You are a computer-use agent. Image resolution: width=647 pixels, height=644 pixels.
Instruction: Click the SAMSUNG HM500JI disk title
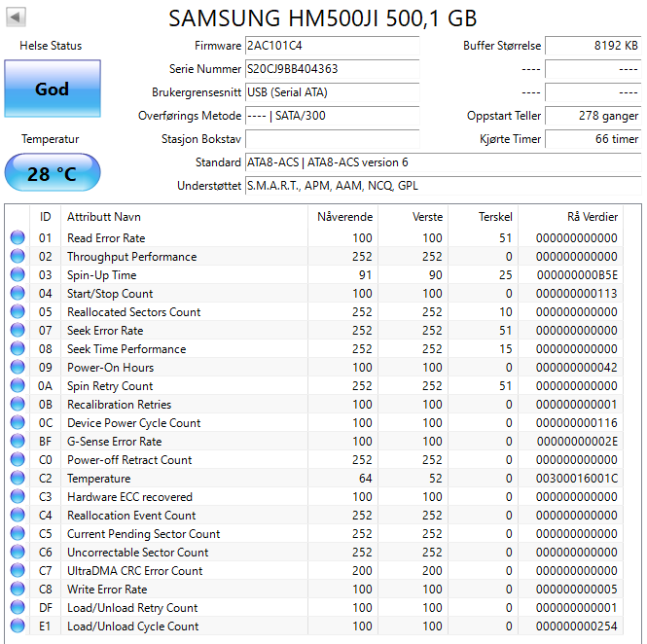click(323, 18)
